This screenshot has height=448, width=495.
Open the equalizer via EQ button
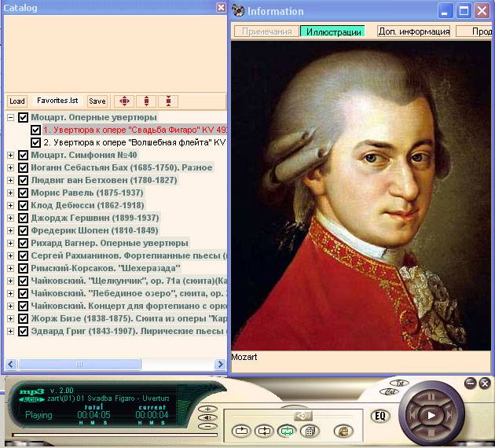pyautogui.click(x=380, y=416)
